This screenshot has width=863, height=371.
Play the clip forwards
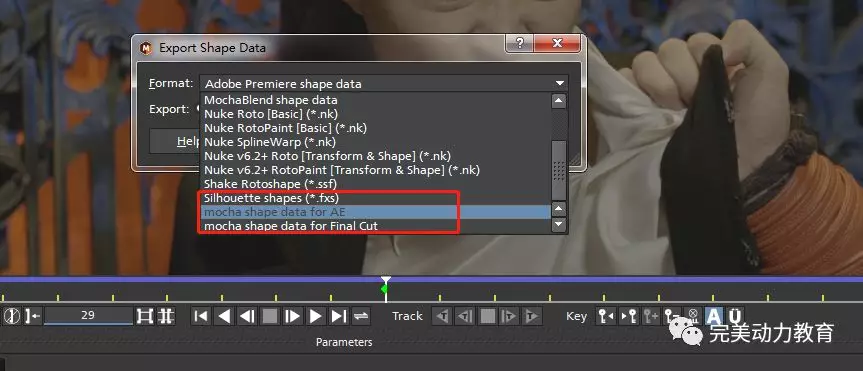315,316
